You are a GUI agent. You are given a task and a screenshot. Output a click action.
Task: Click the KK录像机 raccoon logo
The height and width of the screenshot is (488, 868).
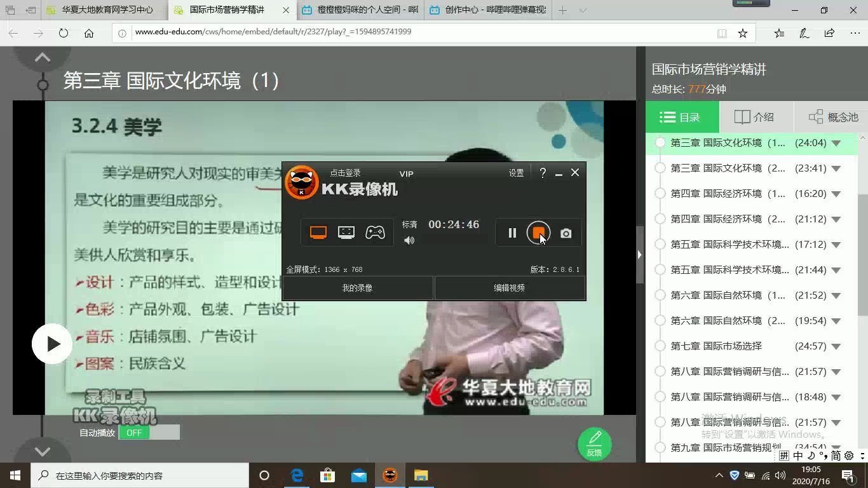[x=301, y=183]
